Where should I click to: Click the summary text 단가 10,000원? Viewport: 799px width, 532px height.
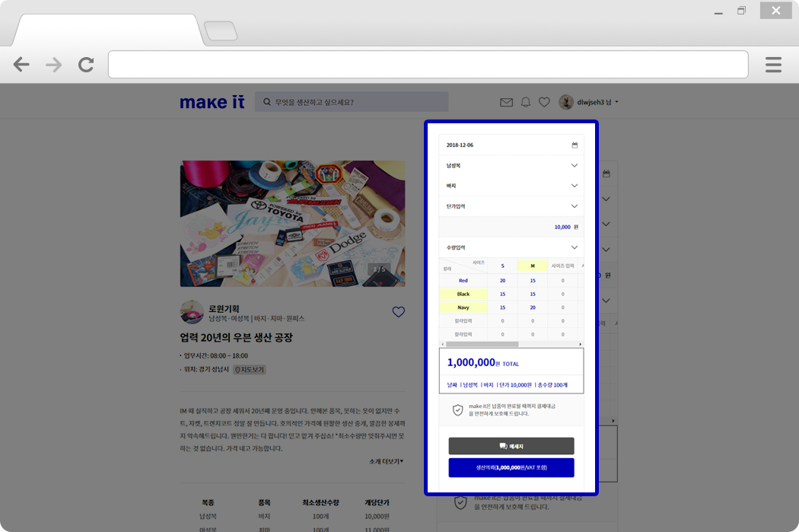coord(515,385)
